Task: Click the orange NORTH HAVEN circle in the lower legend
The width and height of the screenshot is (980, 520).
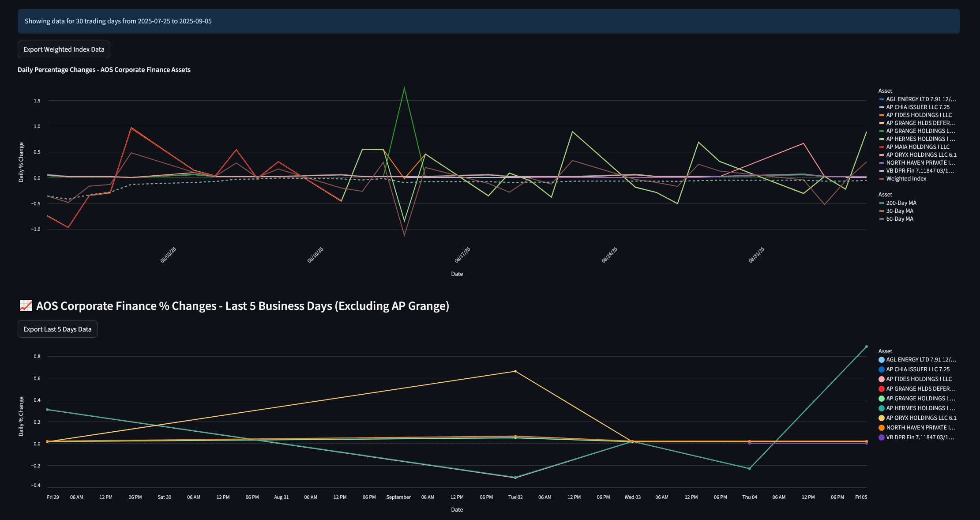Action: pyautogui.click(x=882, y=428)
